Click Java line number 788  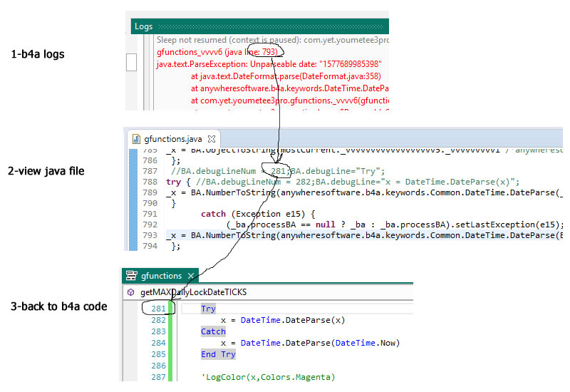(x=150, y=182)
